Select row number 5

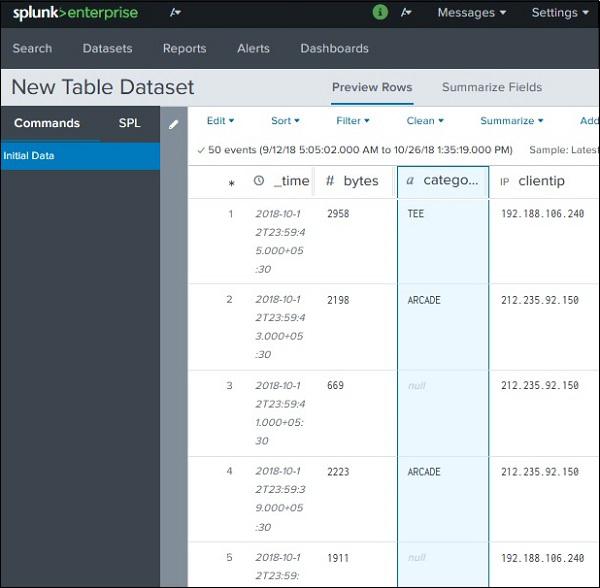click(230, 557)
